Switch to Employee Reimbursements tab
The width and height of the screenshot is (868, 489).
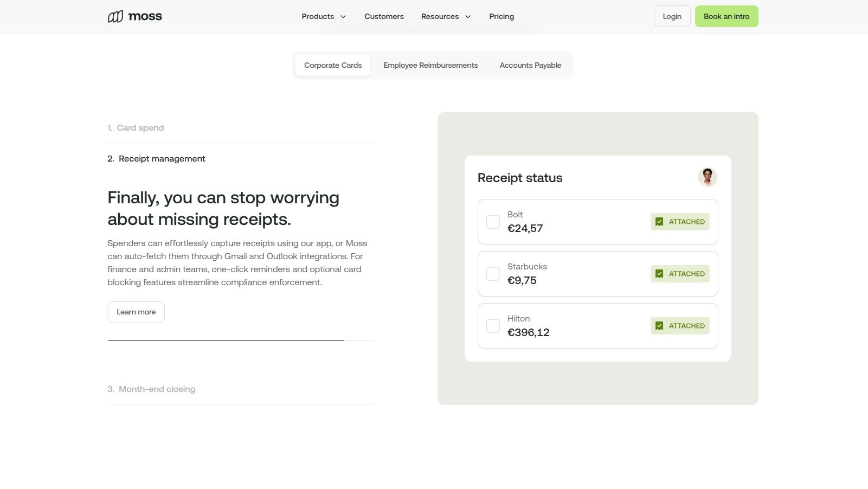(x=430, y=65)
